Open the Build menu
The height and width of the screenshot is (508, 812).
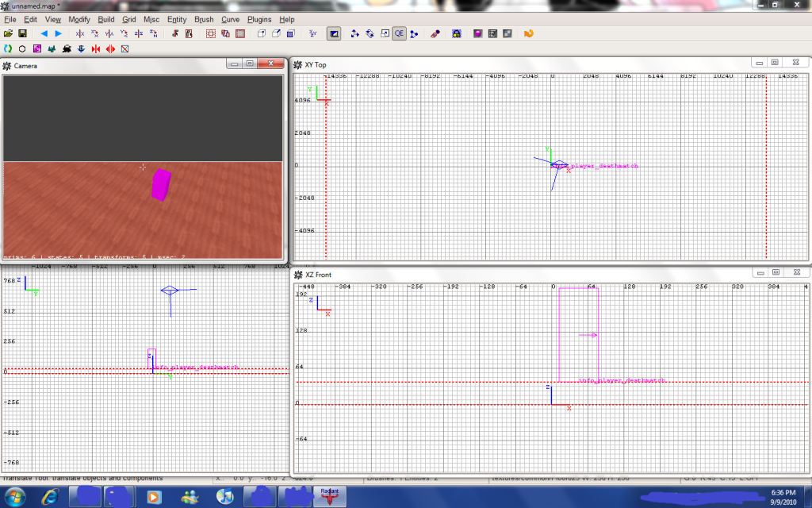[106, 19]
